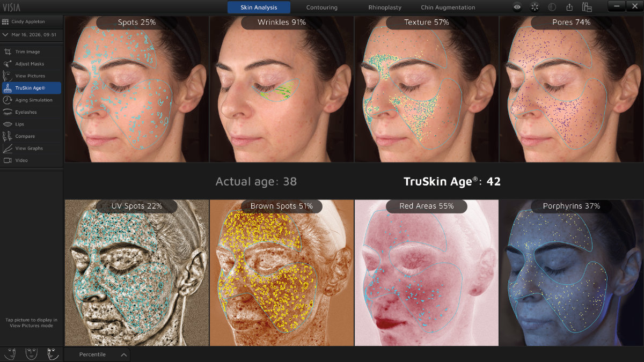The height and width of the screenshot is (362, 644).
Task: Tap the Texture 57% face picture
Action: click(x=426, y=89)
